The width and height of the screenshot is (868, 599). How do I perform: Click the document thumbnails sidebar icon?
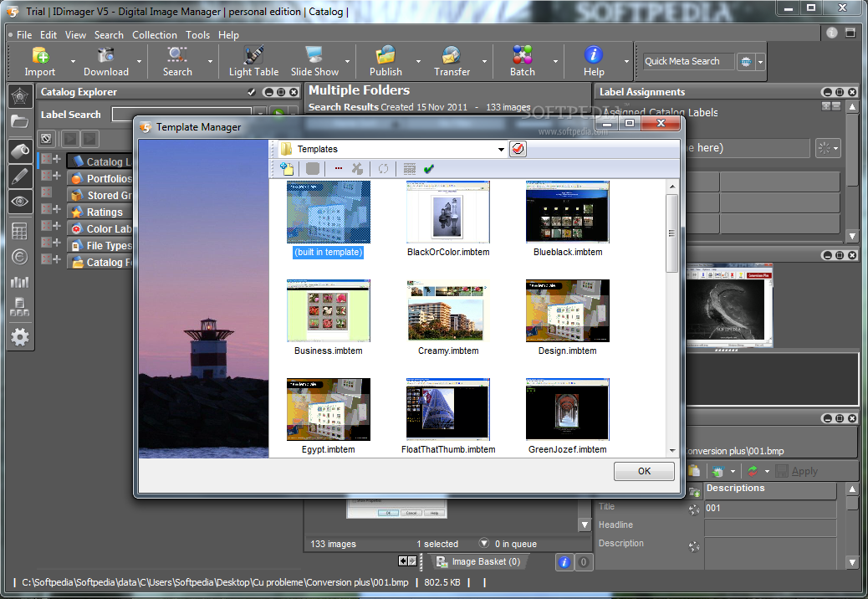coord(20,307)
